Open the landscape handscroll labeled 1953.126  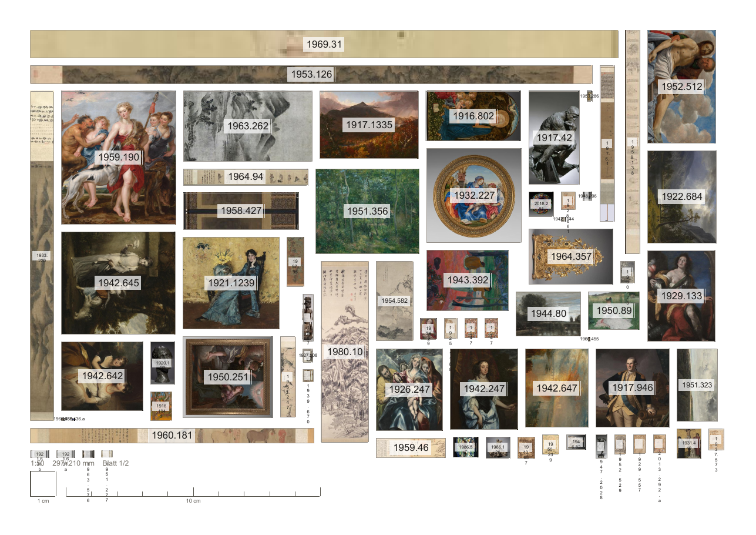click(311, 75)
